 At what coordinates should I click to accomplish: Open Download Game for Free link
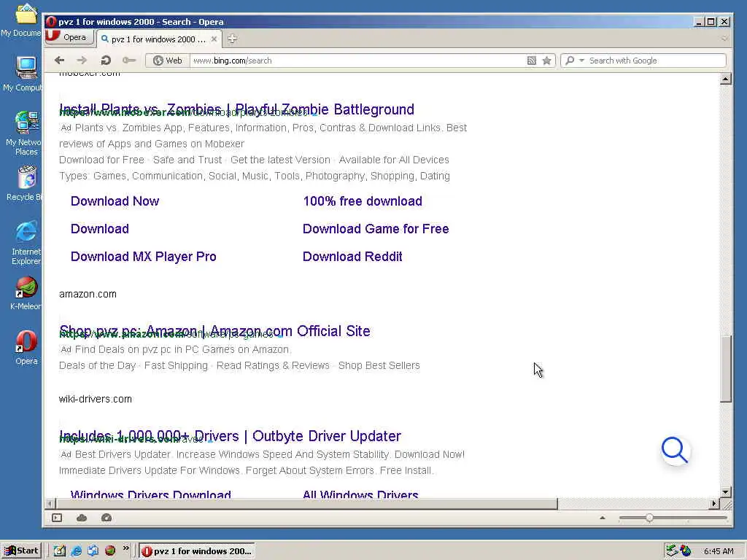[x=376, y=228]
